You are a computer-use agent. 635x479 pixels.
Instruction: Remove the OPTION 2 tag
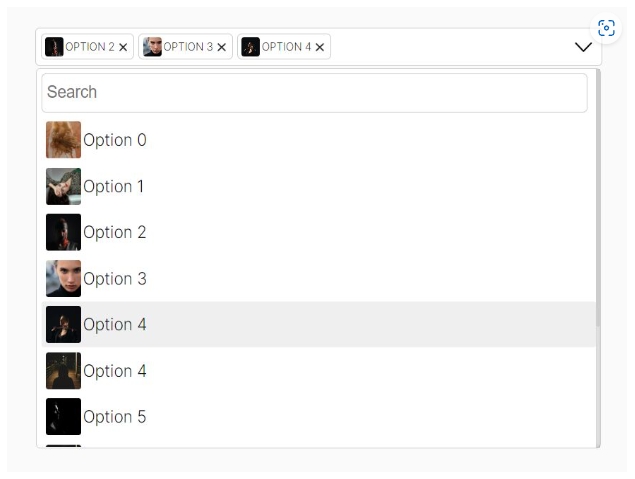tap(123, 47)
